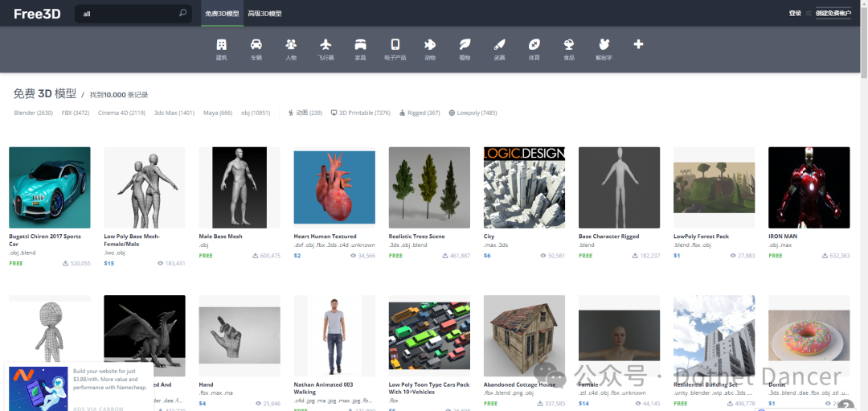Filter by 3D Printable (7376)

pyautogui.click(x=360, y=113)
